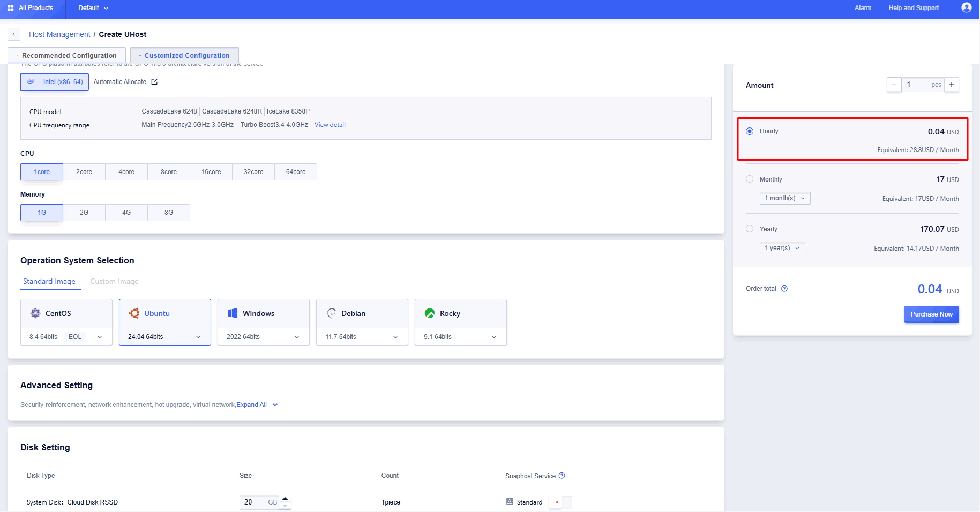Click the Debian logo icon
The height and width of the screenshot is (512, 980).
point(332,313)
